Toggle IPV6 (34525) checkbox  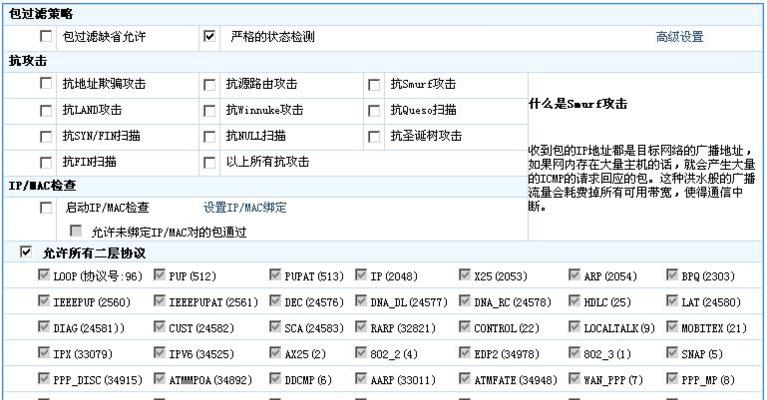[x=159, y=353]
